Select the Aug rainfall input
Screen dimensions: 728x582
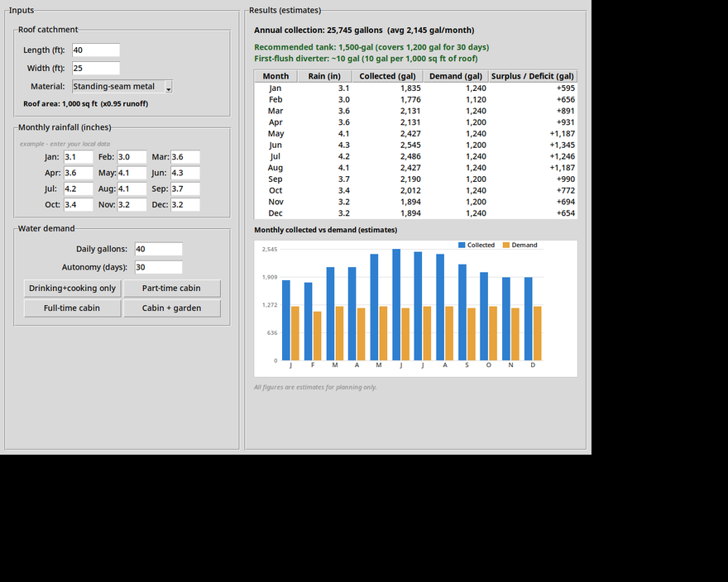tap(132, 188)
